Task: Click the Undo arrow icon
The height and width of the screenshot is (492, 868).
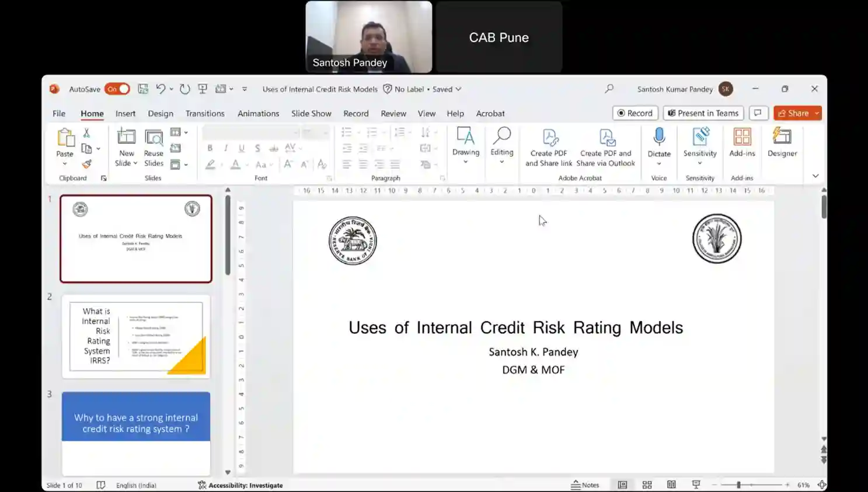Action: 161,89
